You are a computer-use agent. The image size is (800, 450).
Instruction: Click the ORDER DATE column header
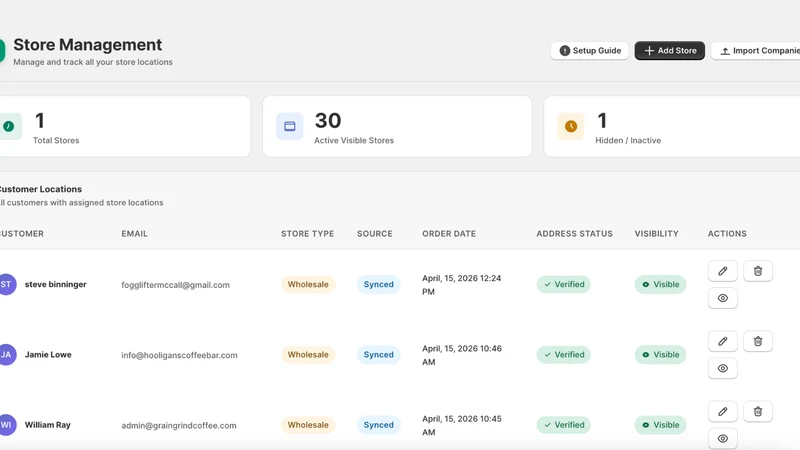coord(449,234)
